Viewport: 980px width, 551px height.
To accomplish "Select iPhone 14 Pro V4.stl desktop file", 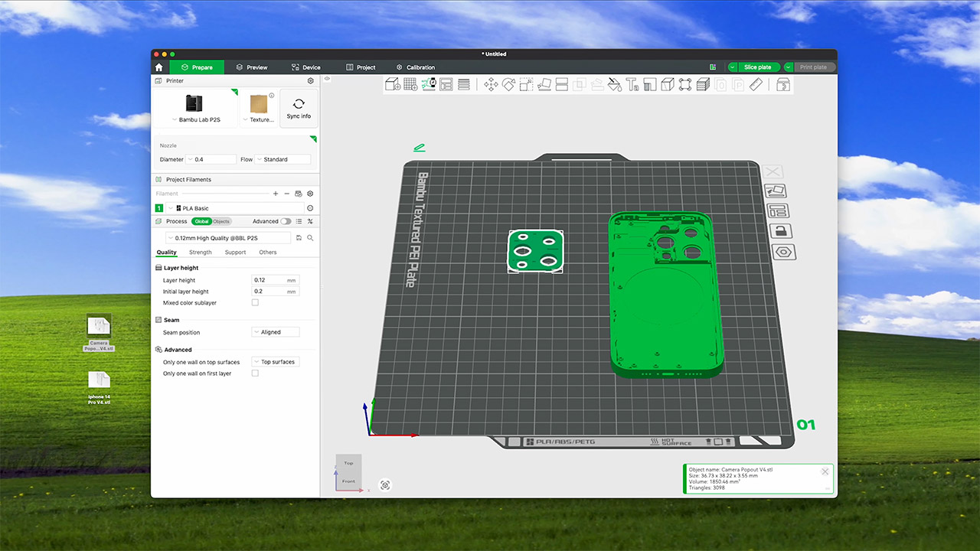I will (99, 388).
